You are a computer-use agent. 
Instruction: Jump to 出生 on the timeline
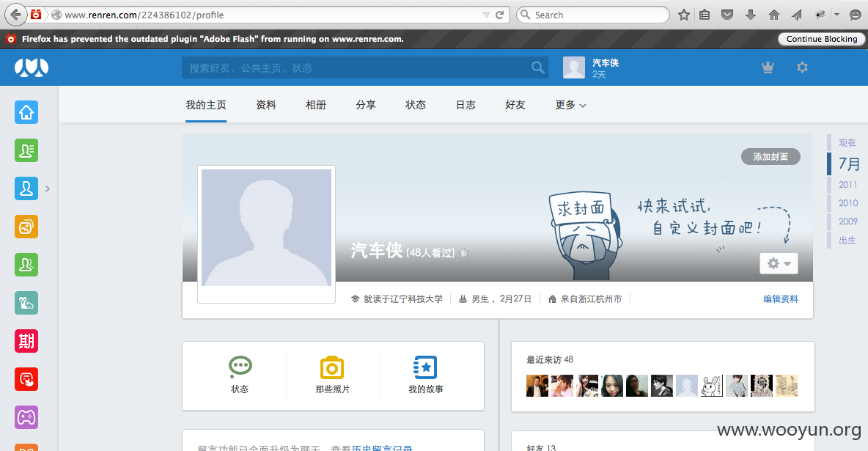click(847, 241)
